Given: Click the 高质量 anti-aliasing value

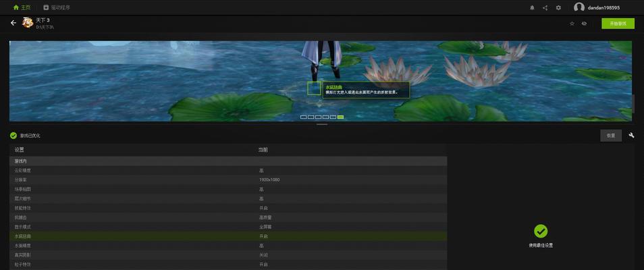Looking at the screenshot, I should coord(265,217).
